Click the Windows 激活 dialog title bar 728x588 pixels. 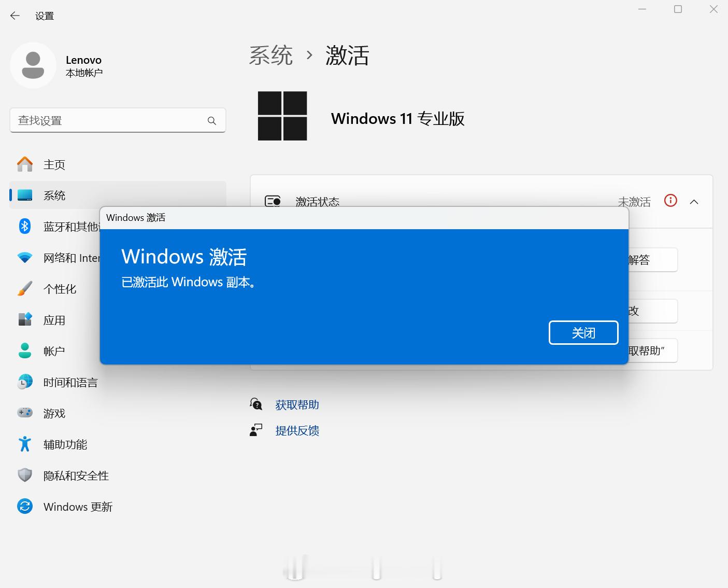coord(364,218)
